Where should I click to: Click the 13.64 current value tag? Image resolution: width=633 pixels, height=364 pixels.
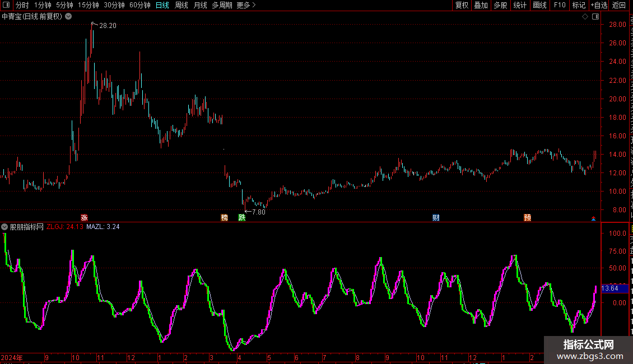[615, 288]
